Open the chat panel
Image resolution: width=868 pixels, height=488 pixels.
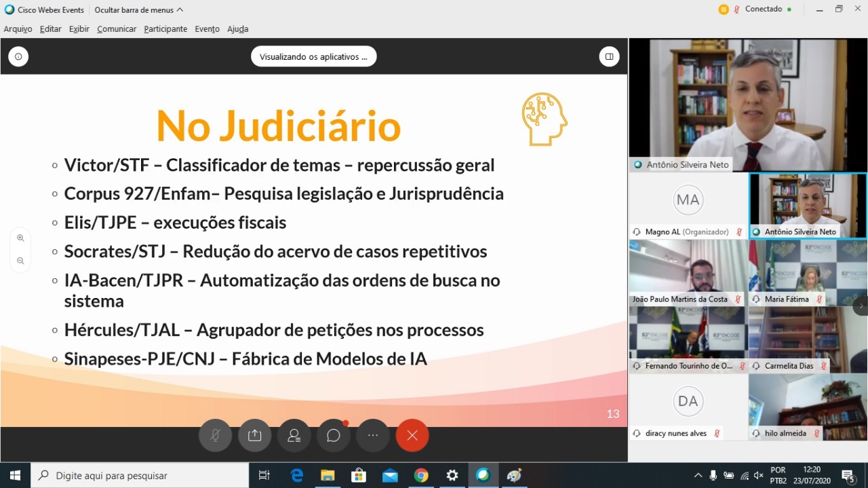click(333, 436)
